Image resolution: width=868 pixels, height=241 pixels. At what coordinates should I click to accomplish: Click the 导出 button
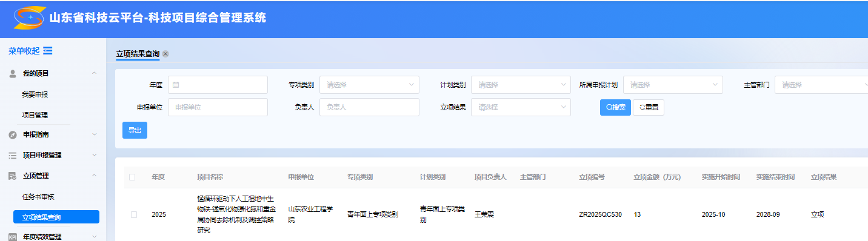point(135,130)
